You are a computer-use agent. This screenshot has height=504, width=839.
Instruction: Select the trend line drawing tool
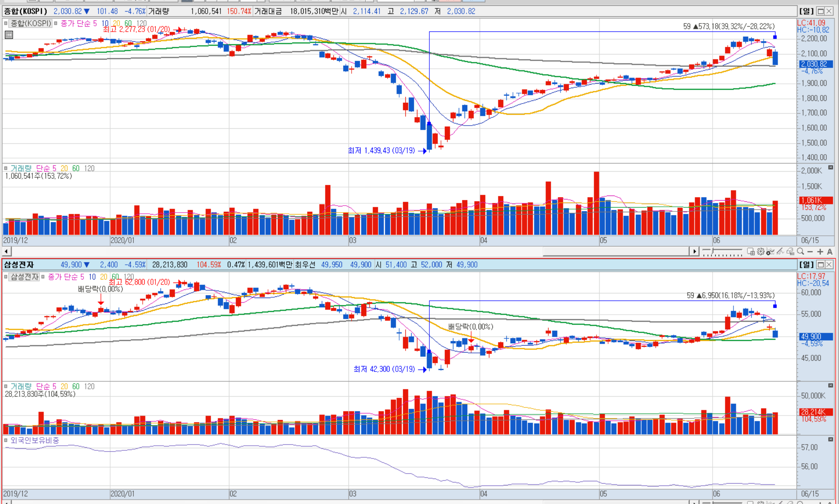[780, 252]
